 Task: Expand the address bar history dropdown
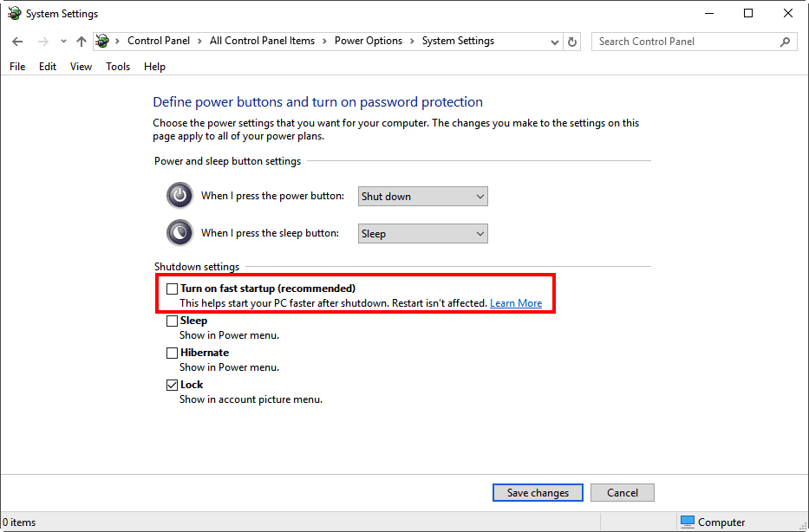pyautogui.click(x=555, y=41)
